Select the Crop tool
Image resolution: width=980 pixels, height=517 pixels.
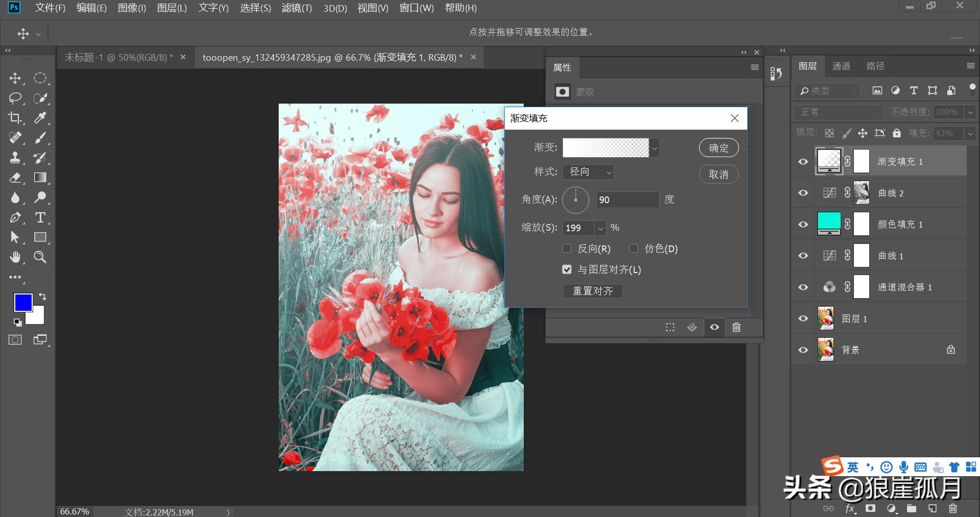coord(15,118)
